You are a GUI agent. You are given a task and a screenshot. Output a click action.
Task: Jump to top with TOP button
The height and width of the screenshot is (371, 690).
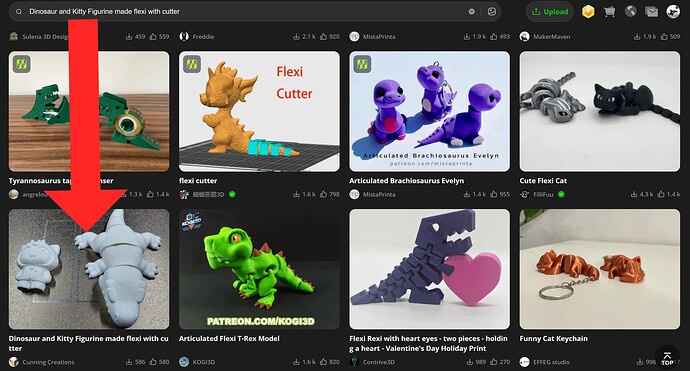point(667,358)
